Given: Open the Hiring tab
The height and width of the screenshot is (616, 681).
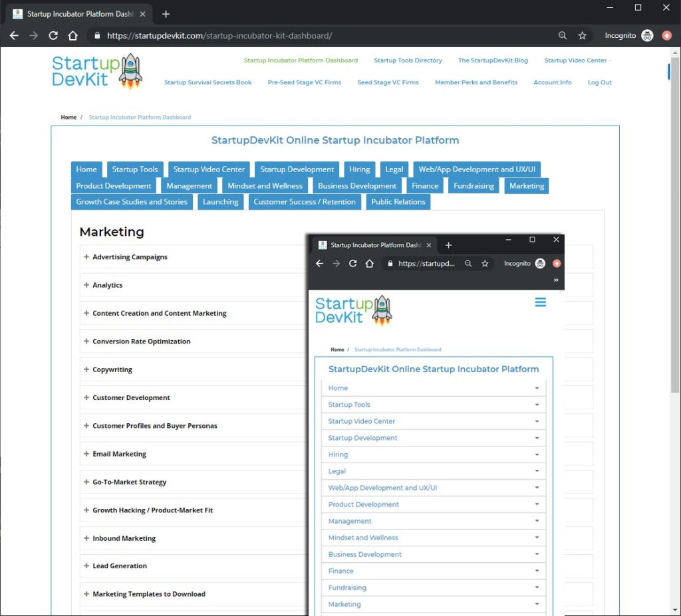Looking at the screenshot, I should [x=360, y=169].
